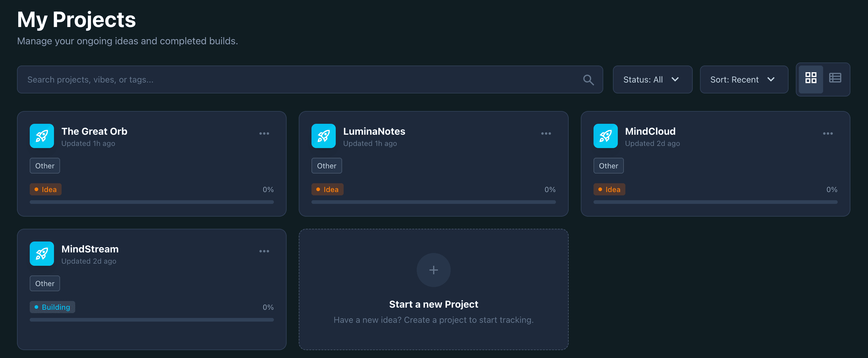Switch to grid view layout
Image resolution: width=868 pixels, height=358 pixels.
point(811,79)
